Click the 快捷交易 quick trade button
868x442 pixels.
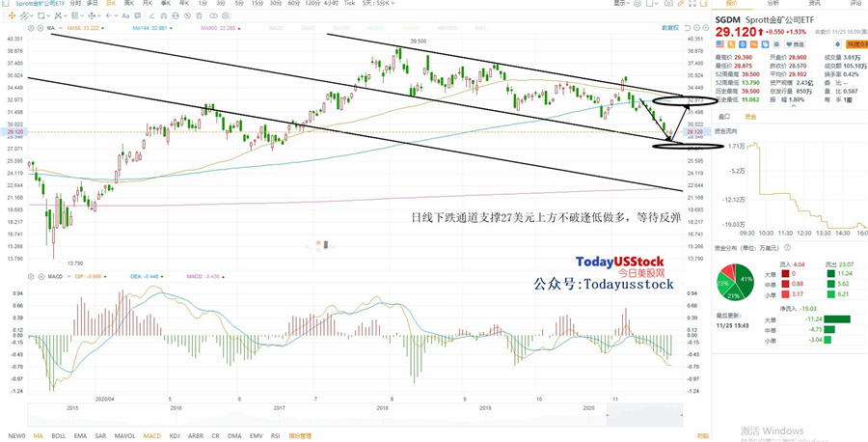857,44
